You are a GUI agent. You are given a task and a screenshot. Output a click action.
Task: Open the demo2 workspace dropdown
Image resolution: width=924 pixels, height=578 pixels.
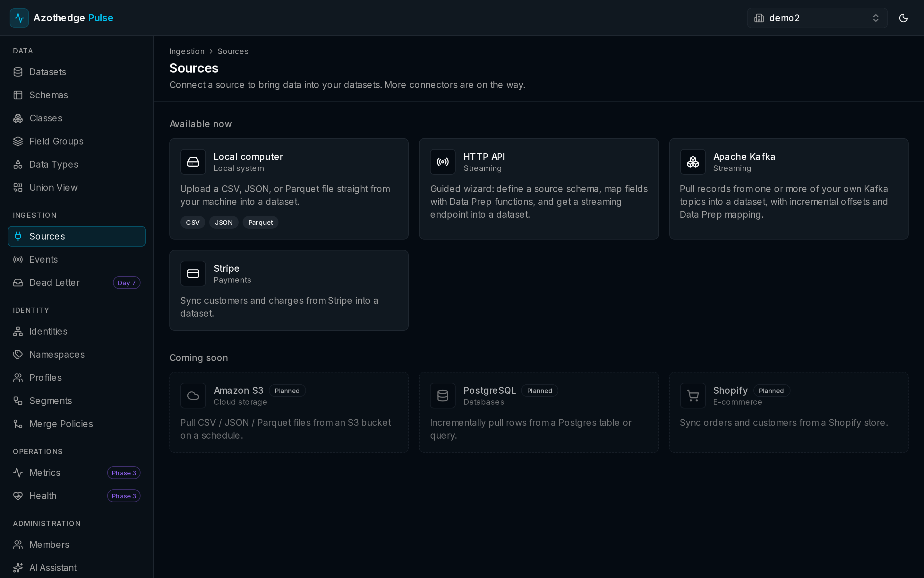point(817,18)
